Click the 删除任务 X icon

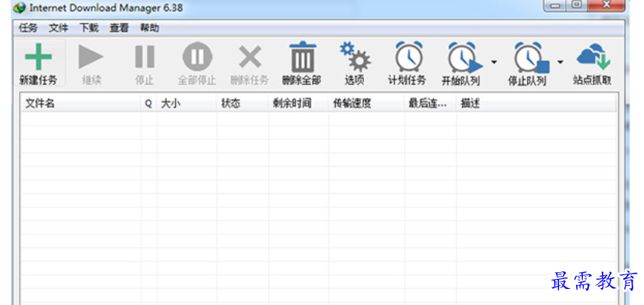tap(250, 57)
